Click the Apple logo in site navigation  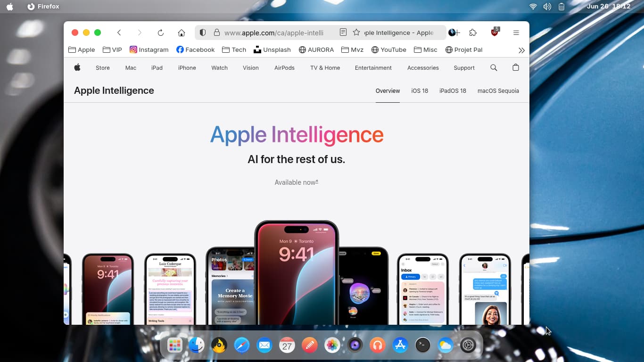[77, 67]
